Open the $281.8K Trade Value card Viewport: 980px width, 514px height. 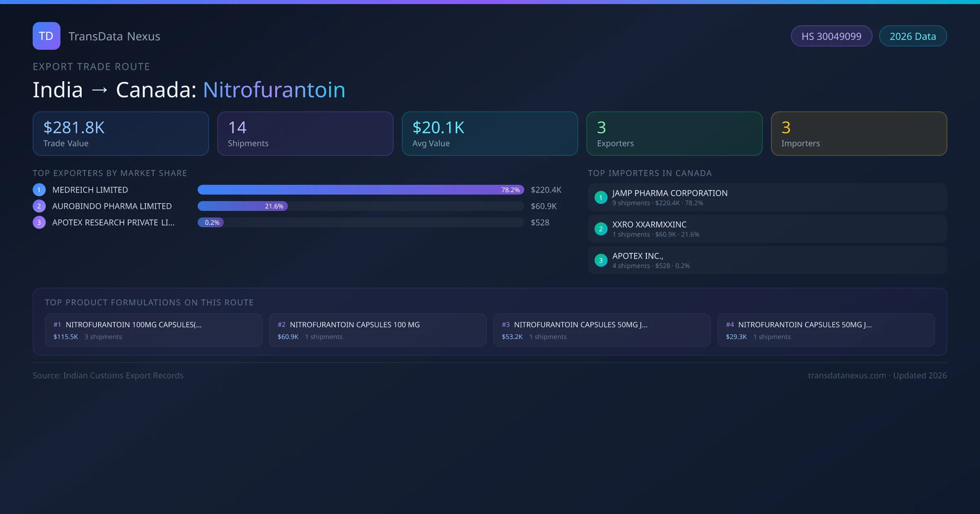click(120, 134)
